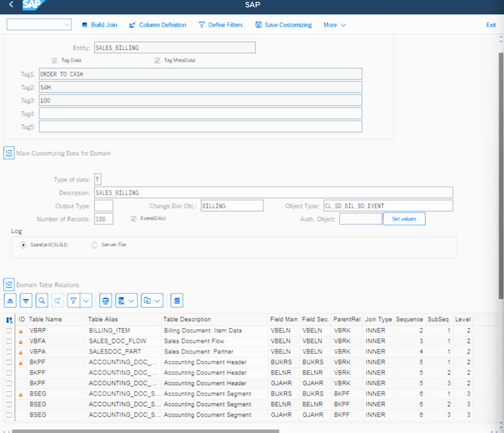Click the Set Filter funnel icon
The height and width of the screenshot is (433, 504).
73,301
